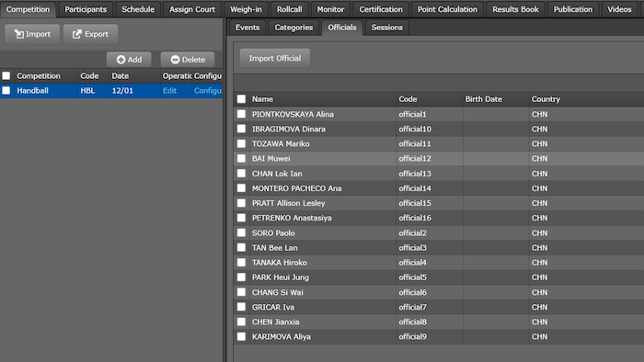Viewport: 644px width, 362px height.
Task: Click the Add button with plus icon
Action: 129,60
